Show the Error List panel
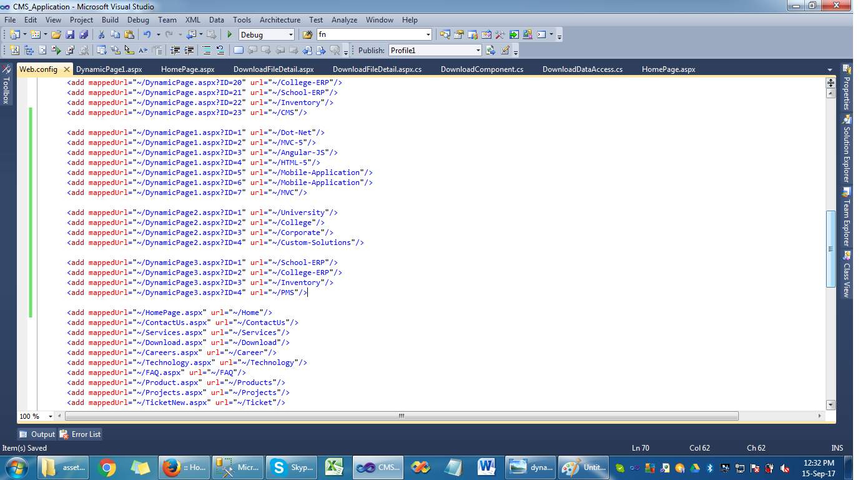Viewport: 868px width, 480px height. coord(80,434)
